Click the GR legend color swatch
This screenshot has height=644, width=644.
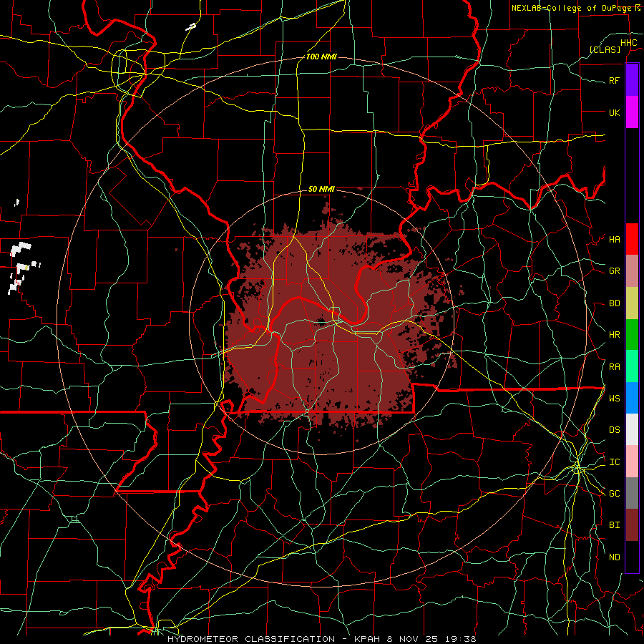[632, 271]
